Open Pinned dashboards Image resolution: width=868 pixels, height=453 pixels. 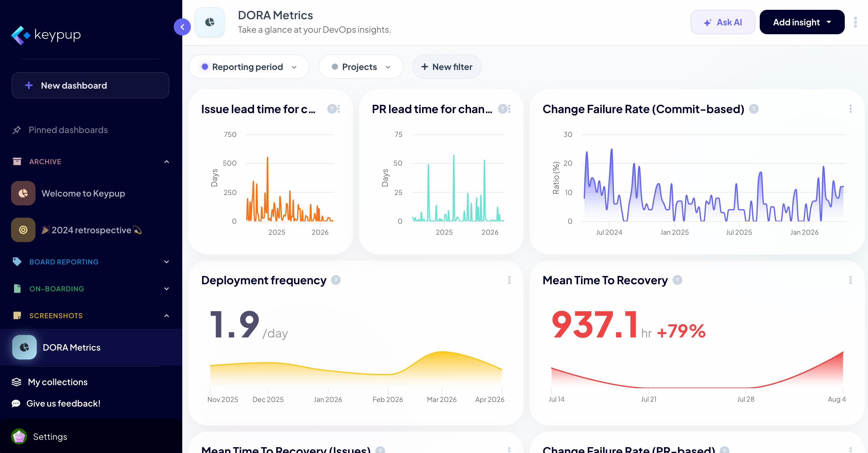tap(68, 130)
